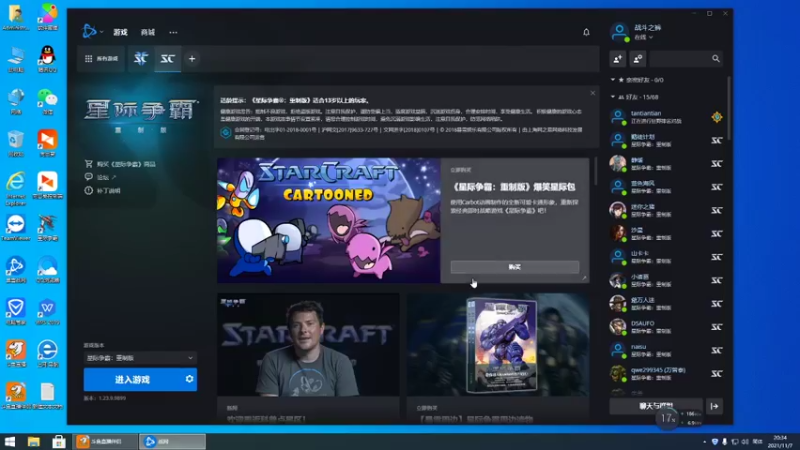Open the game version dropdown

point(140,358)
